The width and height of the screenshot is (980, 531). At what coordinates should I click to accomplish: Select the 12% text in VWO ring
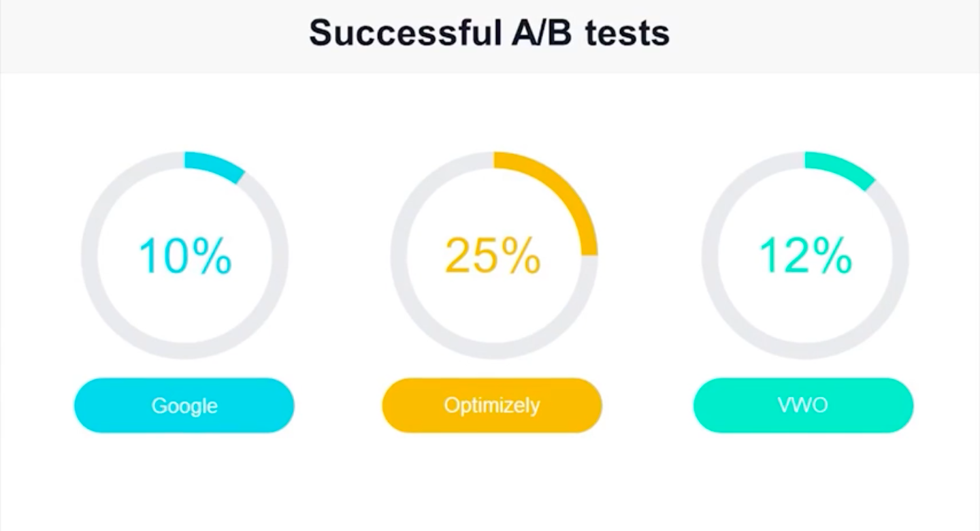click(805, 256)
